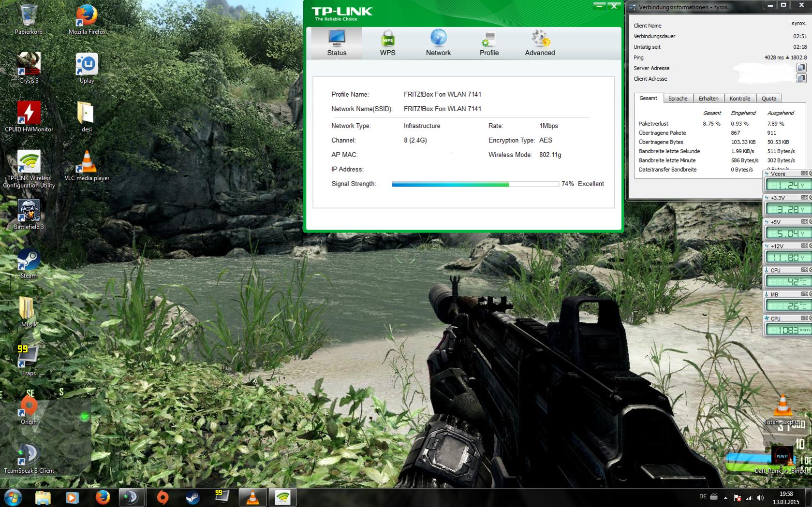Select the Battlefield 3 desktop shortcut
This screenshot has width=812, height=507.
coord(29,215)
